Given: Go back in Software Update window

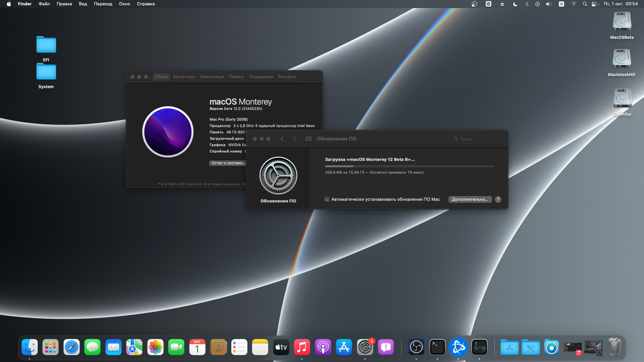Looking at the screenshot, I should pyautogui.click(x=282, y=139).
